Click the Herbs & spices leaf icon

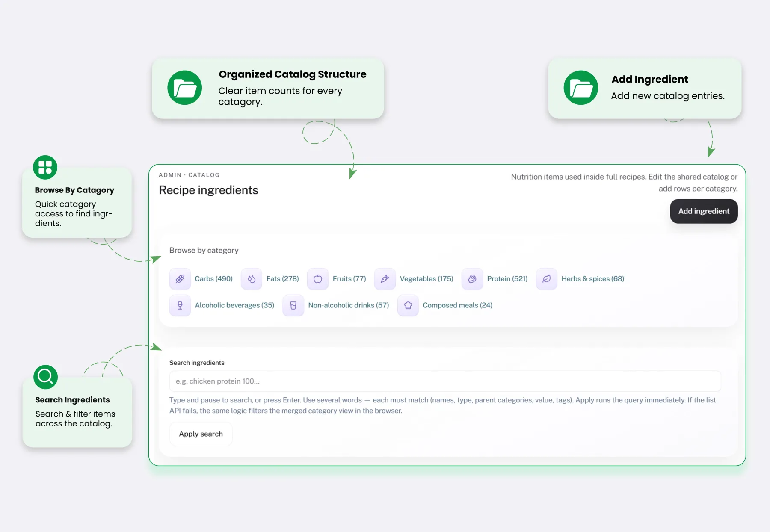pos(547,279)
